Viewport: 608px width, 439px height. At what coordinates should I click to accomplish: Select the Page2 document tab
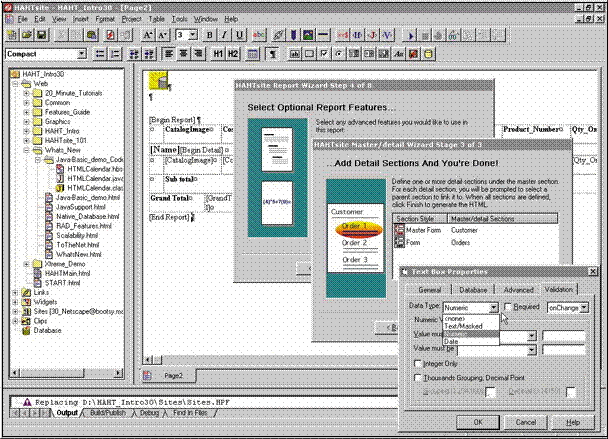coord(169,375)
